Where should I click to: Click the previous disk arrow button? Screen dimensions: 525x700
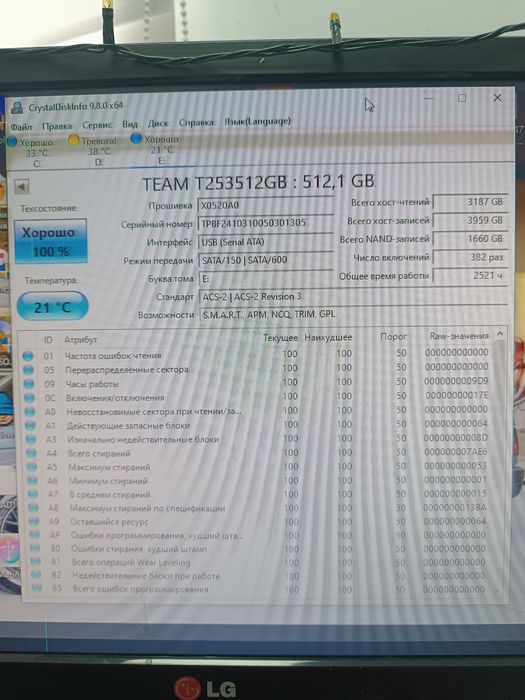pos(22,187)
